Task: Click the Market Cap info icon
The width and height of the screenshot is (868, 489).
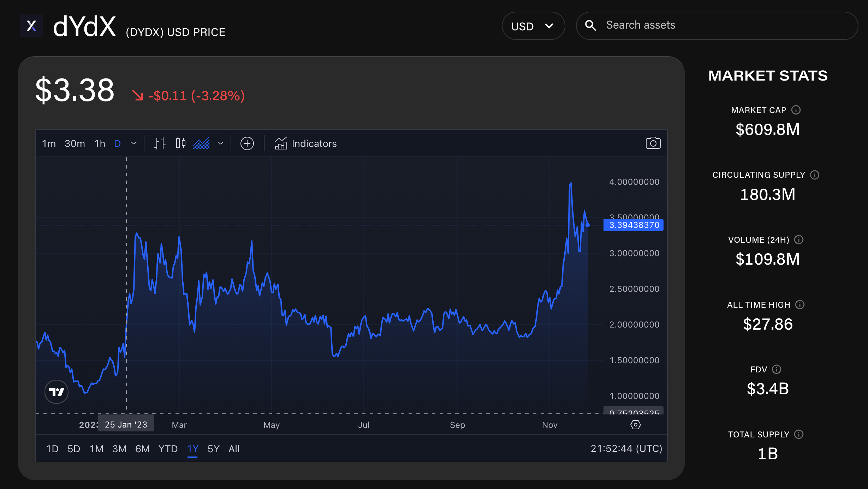Action: click(x=796, y=110)
